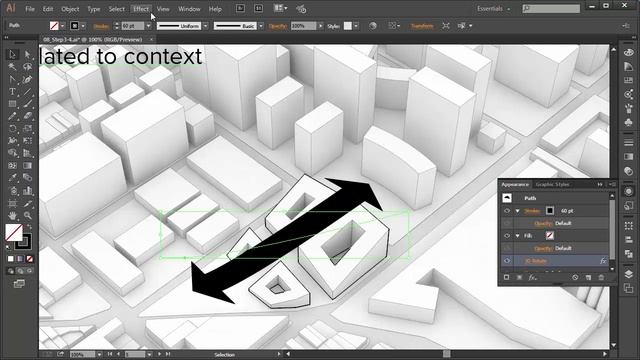Select the Lasso tool
640x360 pixels.
tap(27, 67)
